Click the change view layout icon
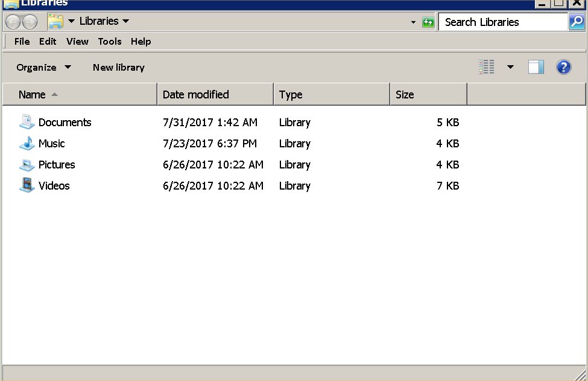This screenshot has width=588, height=381. [x=487, y=66]
